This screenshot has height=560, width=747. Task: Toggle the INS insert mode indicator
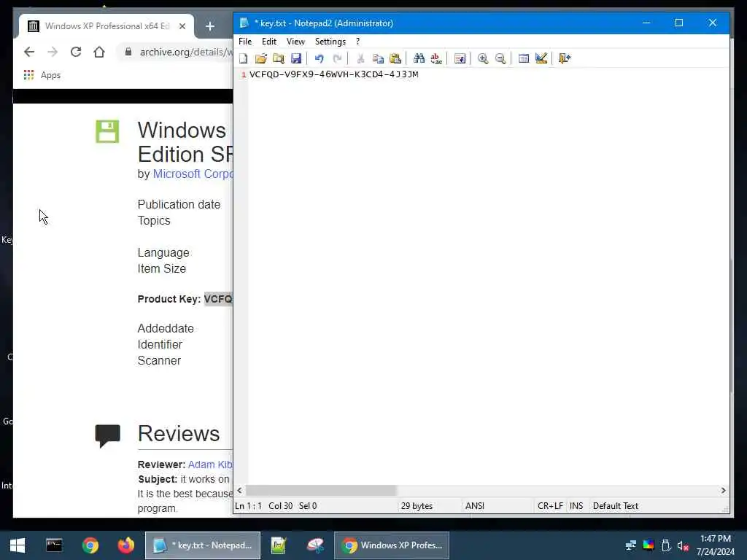click(x=576, y=506)
